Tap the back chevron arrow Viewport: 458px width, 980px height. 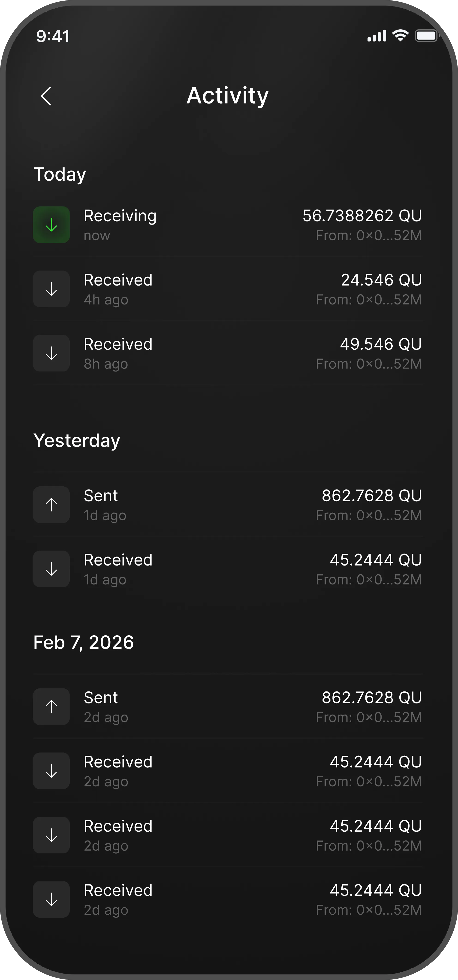click(46, 96)
